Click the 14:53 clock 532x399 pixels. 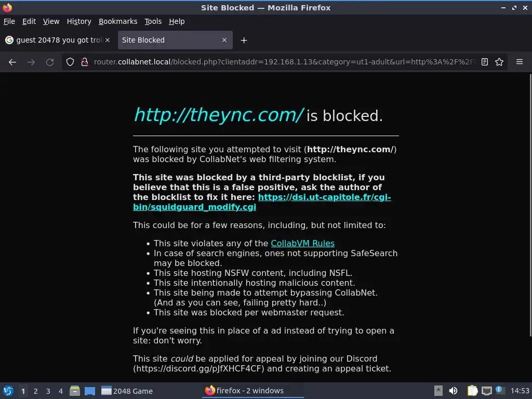click(x=520, y=391)
